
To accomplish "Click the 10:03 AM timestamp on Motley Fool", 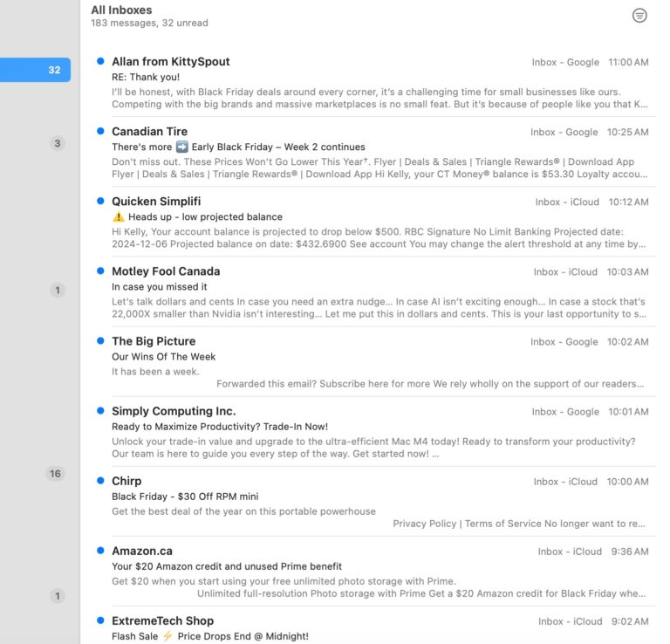I will pyautogui.click(x=628, y=272).
